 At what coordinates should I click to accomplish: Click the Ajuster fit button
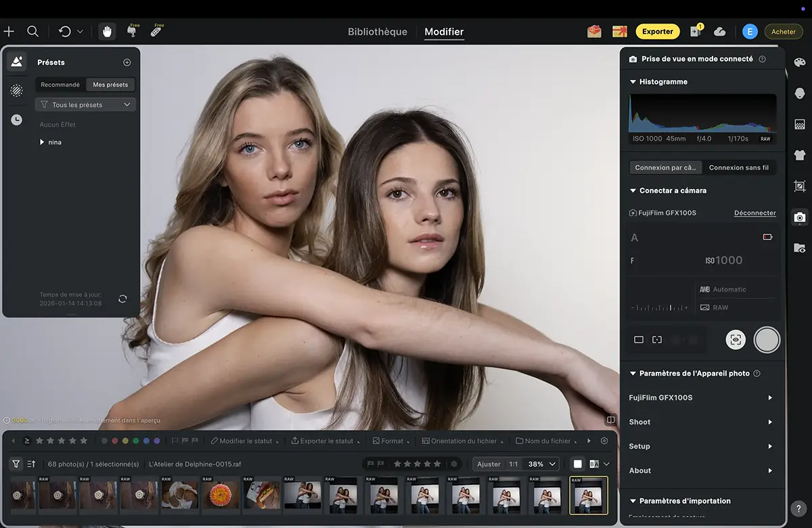coord(489,464)
